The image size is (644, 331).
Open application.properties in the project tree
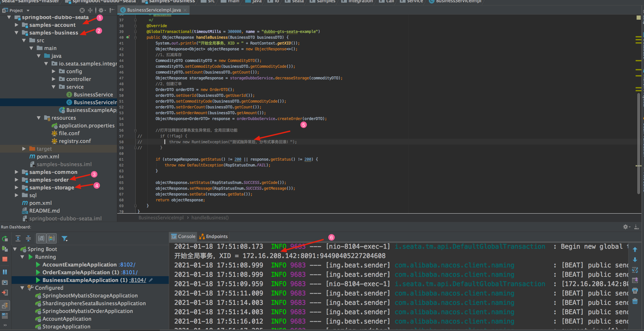click(x=83, y=125)
